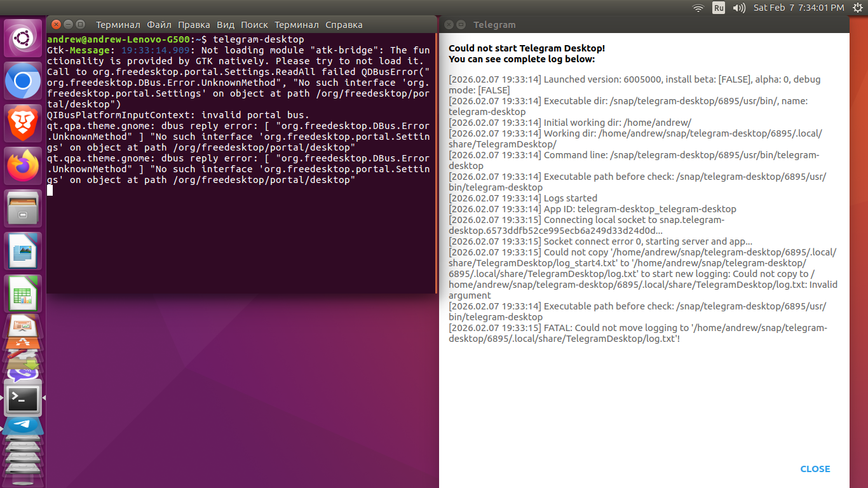The height and width of the screenshot is (488, 868).
Task: Click the "telegram-desktop" command in the terminal
Action: 259,39
